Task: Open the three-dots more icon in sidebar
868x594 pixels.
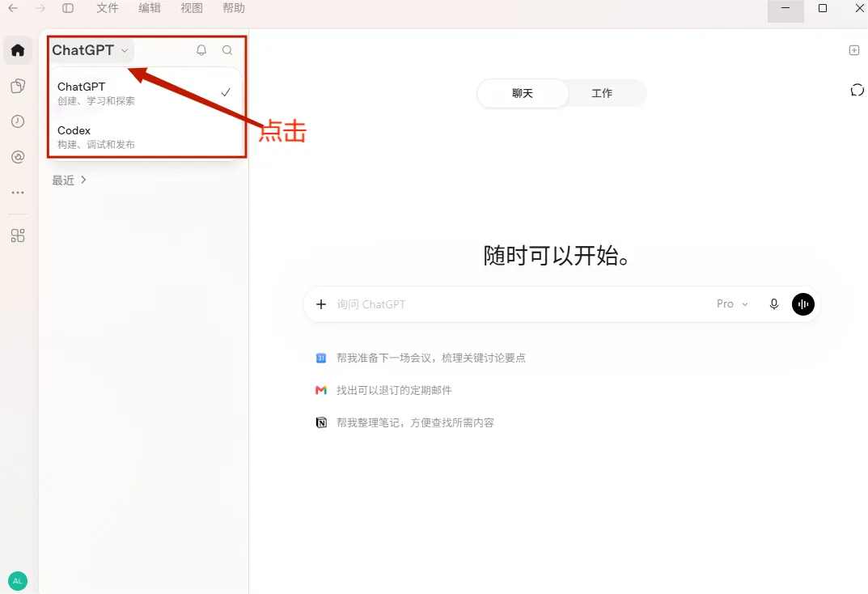Action: pyautogui.click(x=18, y=193)
